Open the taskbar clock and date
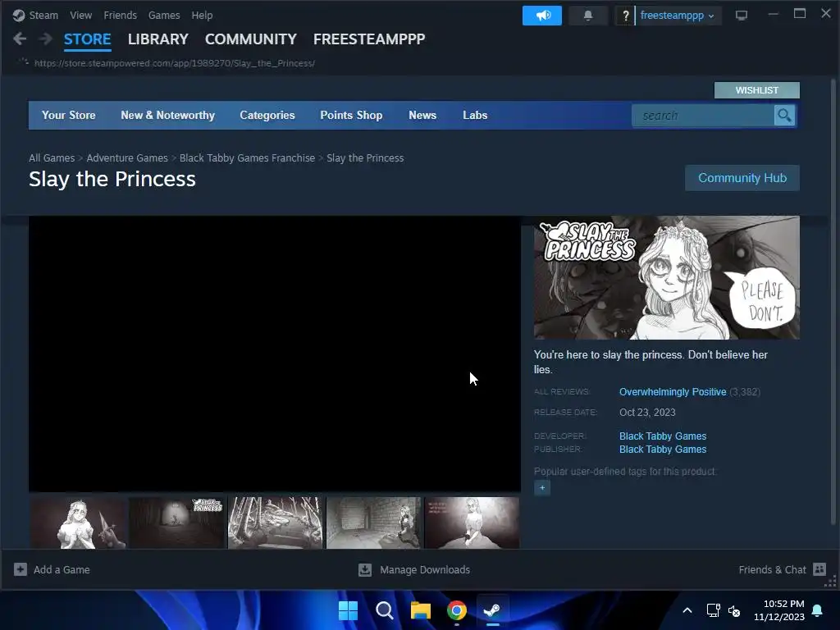The height and width of the screenshot is (630, 840). pyautogui.click(x=779, y=610)
